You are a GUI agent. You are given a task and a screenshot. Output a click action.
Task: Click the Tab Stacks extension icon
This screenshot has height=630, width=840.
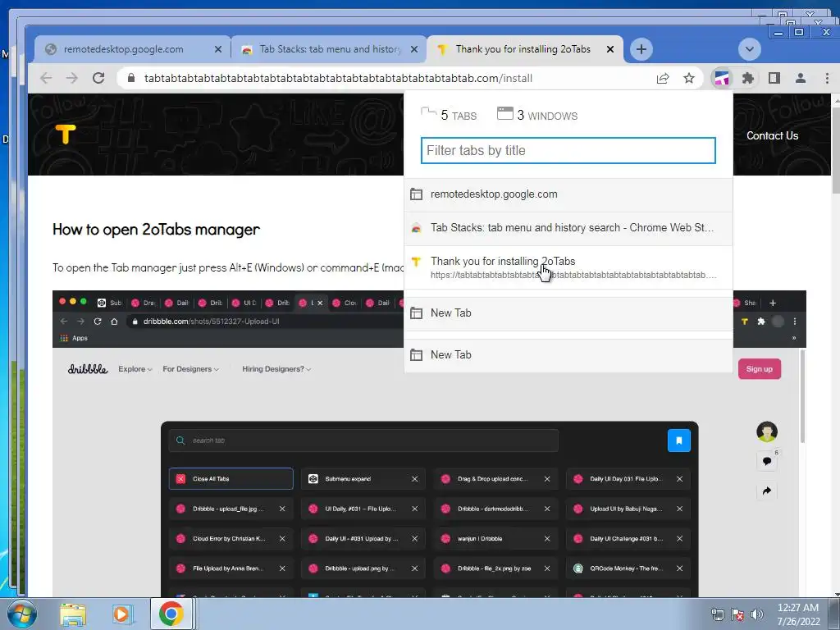tap(722, 78)
